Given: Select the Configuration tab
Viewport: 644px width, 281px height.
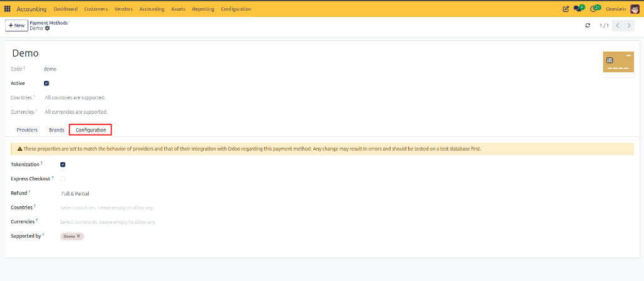Looking at the screenshot, I should (x=91, y=130).
